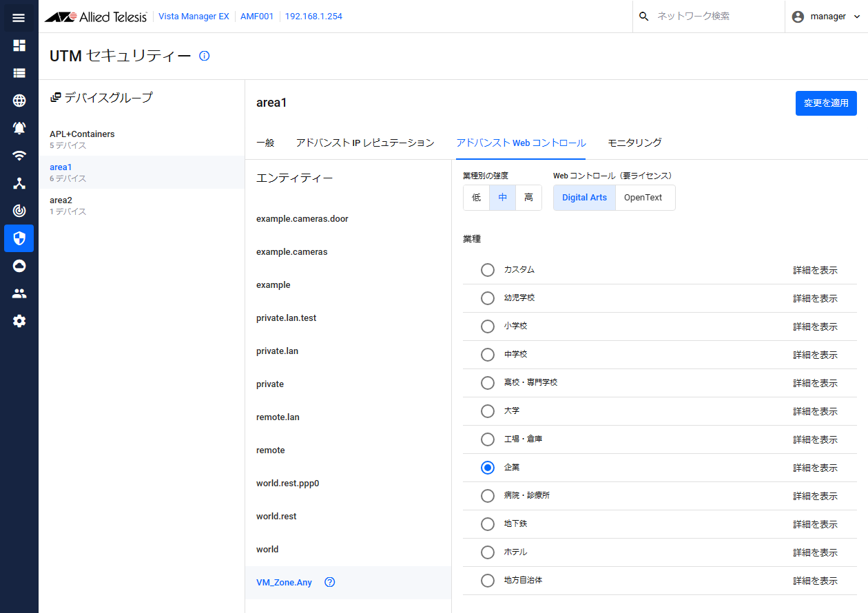Choose the ホテル radio option
This screenshot has width=868, height=613.
tap(488, 552)
